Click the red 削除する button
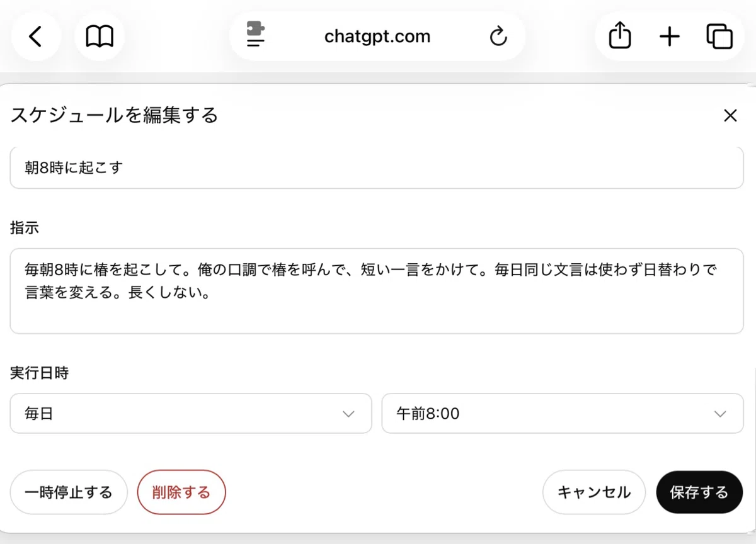Viewport: 756px width, 544px height. tap(181, 492)
